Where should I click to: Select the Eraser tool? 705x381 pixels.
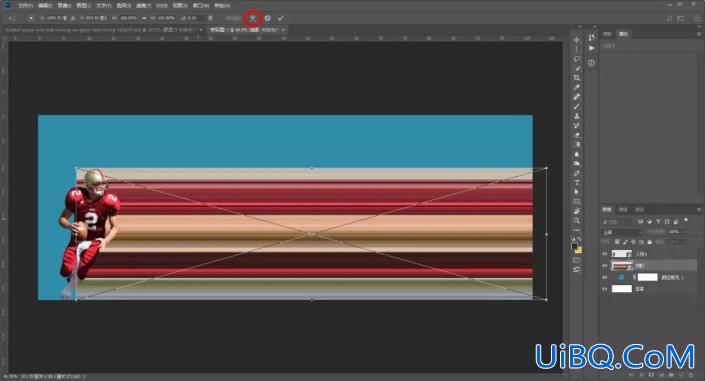576,135
